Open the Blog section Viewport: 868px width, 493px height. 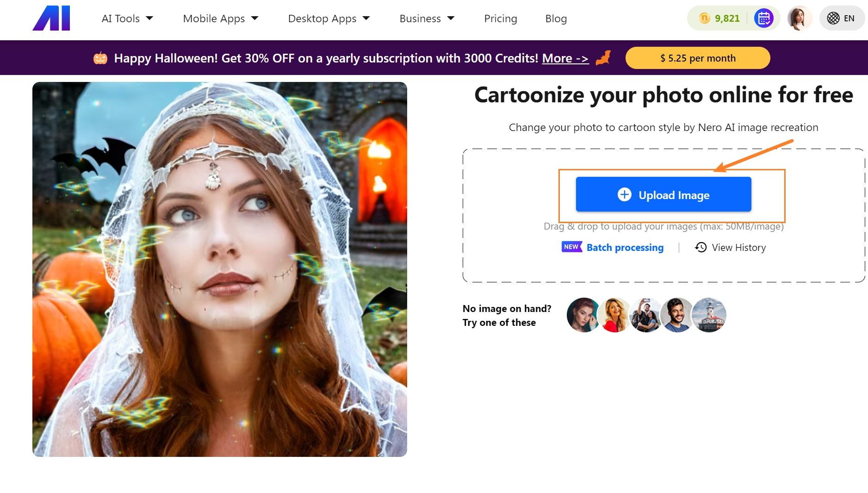point(556,19)
